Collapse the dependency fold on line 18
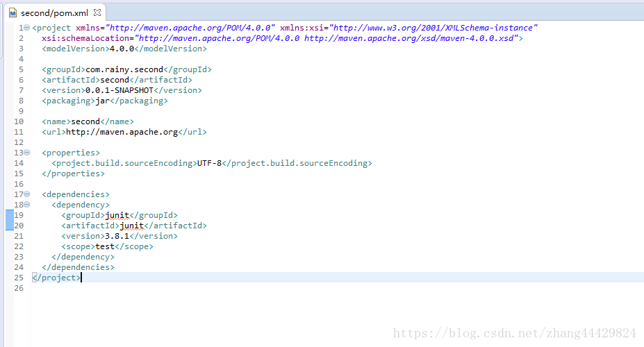The height and width of the screenshot is (347, 644). pos(26,204)
